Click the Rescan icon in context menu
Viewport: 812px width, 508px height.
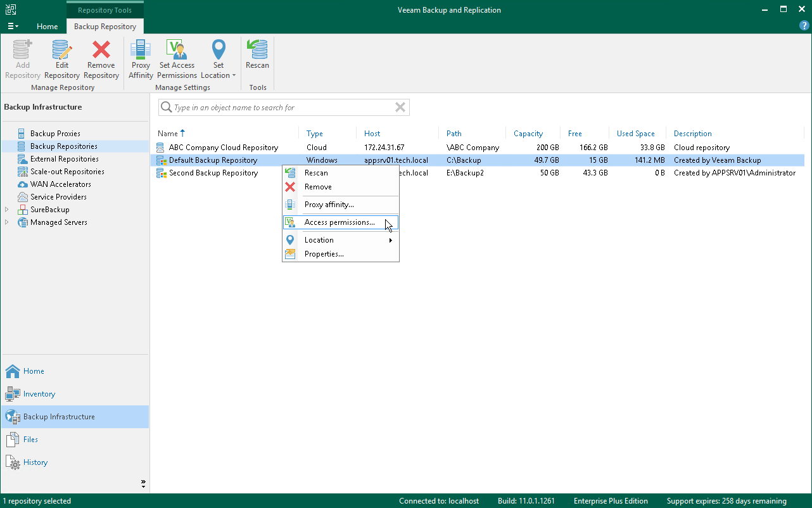pyautogui.click(x=290, y=173)
